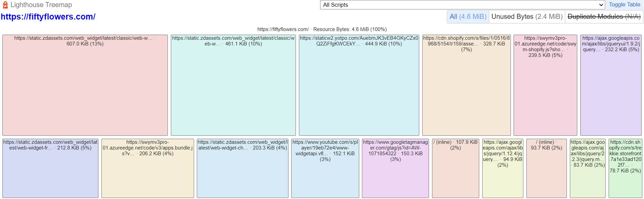Open the All Scripts dropdown
The image size is (644, 199).
[462, 5]
